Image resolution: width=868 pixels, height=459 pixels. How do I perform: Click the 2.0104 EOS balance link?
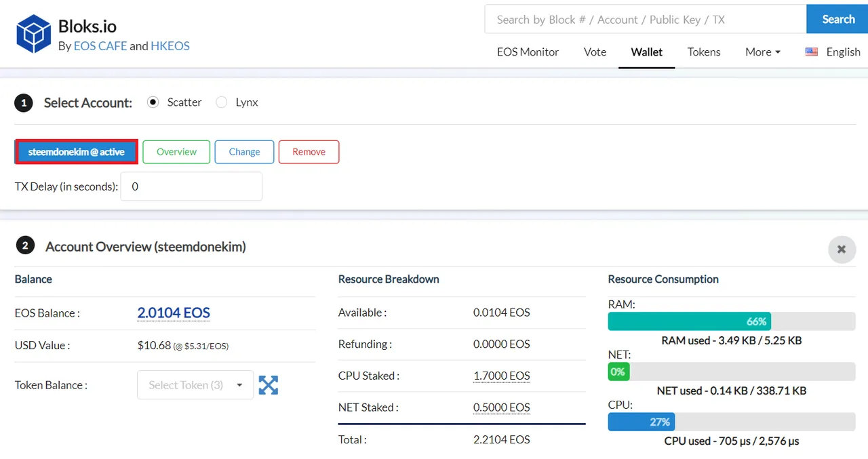point(174,313)
